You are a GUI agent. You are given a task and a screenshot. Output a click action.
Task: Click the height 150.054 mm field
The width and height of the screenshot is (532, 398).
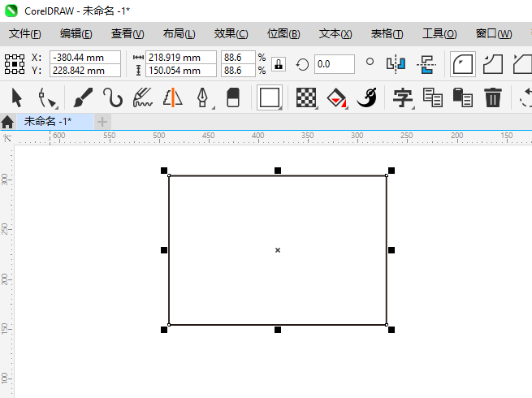(x=181, y=71)
